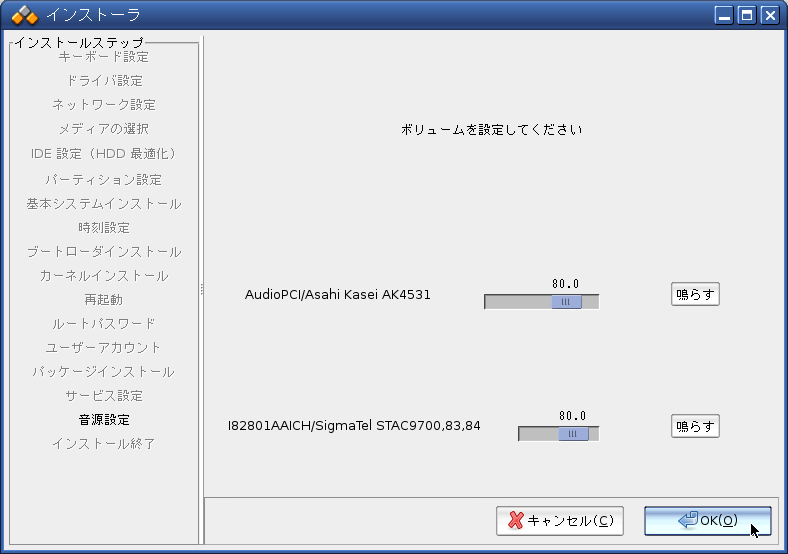The height and width of the screenshot is (554, 788).
Task: Click the pane splitter handle beside the step list
Action: tap(202, 289)
